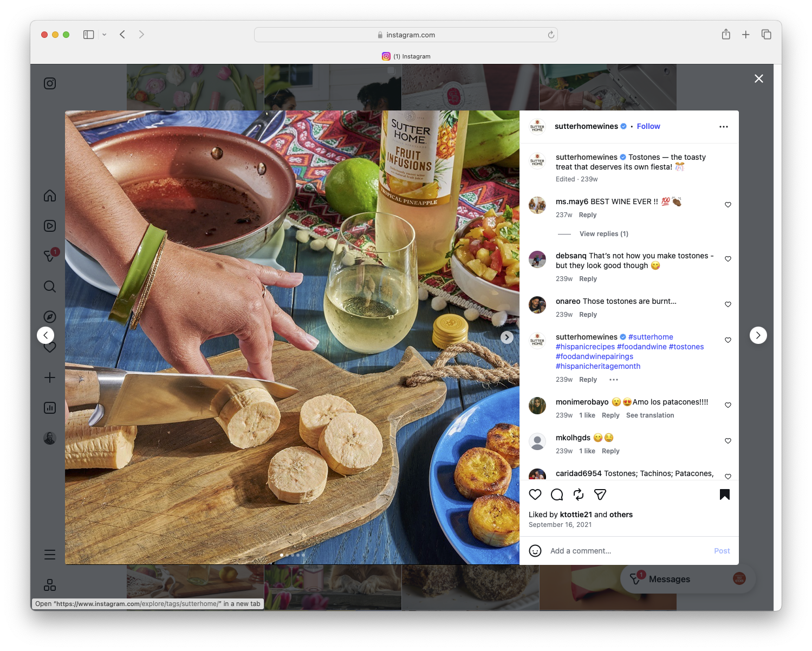Open Notifications via the heart icon
Screen dimensions: 812x651
[x=49, y=347]
